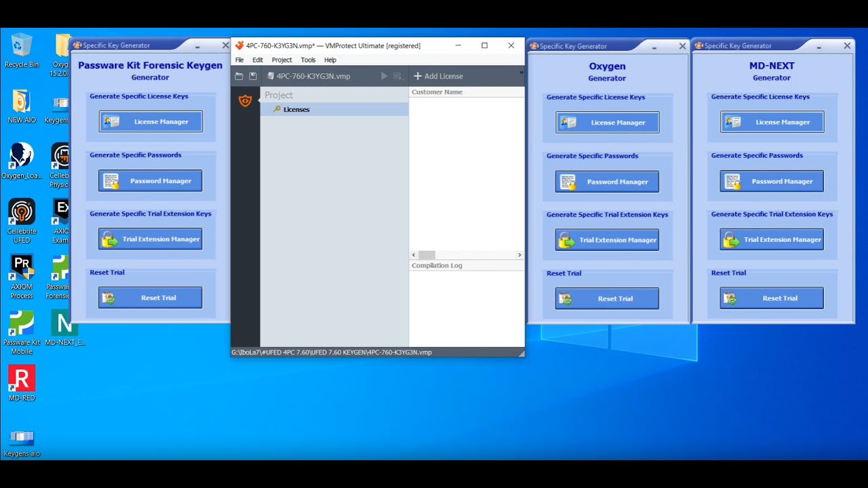Viewport: 868px width, 488px height.
Task: Click Trial Extension Manager in Passware Kit Forensic Keygen
Action: point(151,239)
